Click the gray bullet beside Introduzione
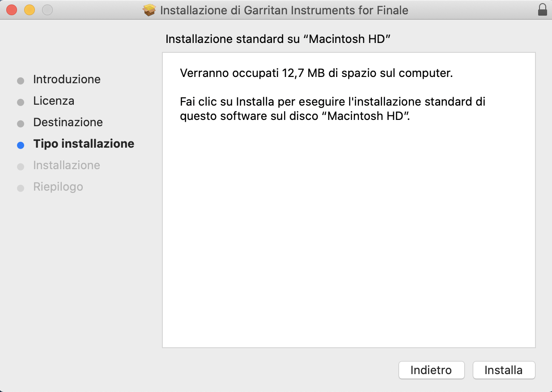The width and height of the screenshot is (552, 392). (20, 81)
